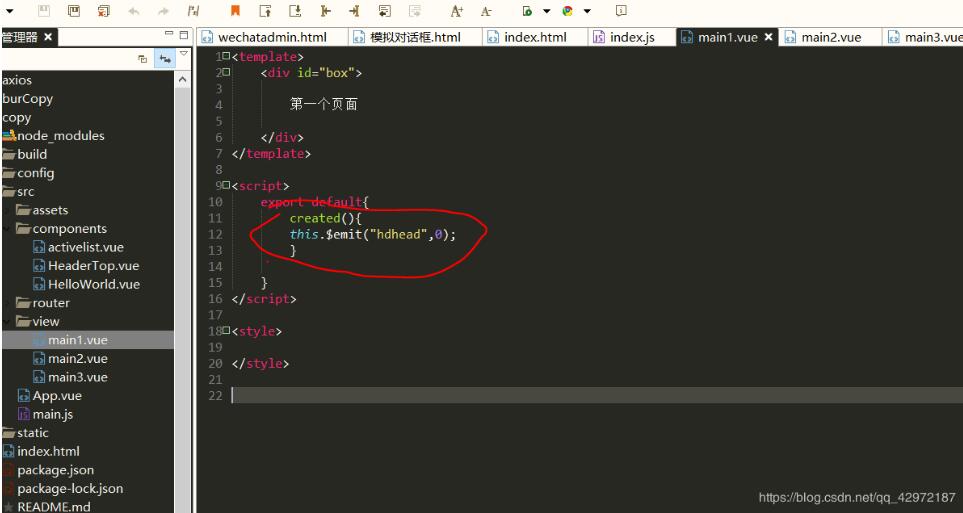Click project tree scrollbar up arrow

pyautogui.click(x=182, y=80)
